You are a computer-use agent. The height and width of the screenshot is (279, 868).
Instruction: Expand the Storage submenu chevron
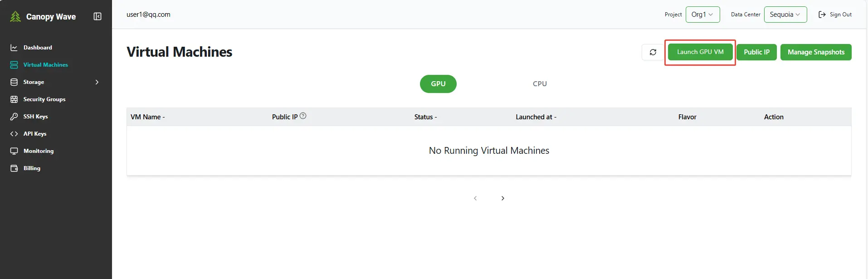click(x=97, y=82)
